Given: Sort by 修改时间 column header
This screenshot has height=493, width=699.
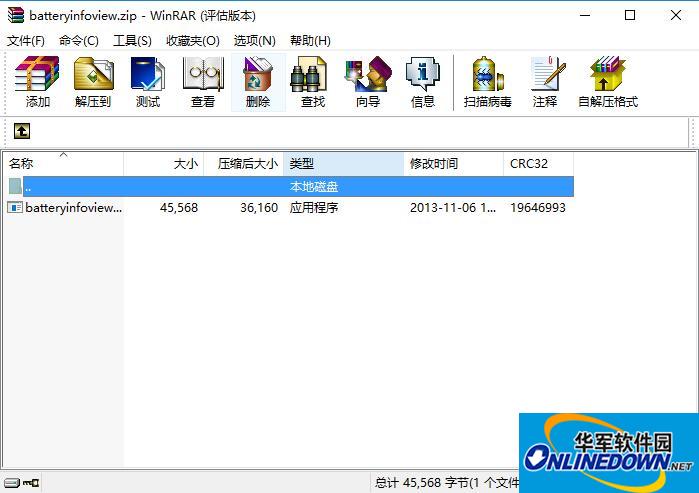Looking at the screenshot, I should pos(454,164).
